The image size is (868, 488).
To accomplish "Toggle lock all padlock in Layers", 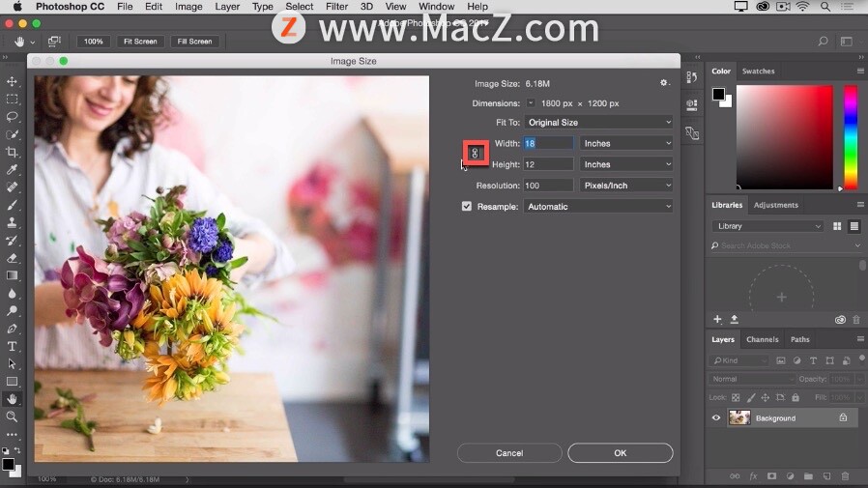I will 796,398.
